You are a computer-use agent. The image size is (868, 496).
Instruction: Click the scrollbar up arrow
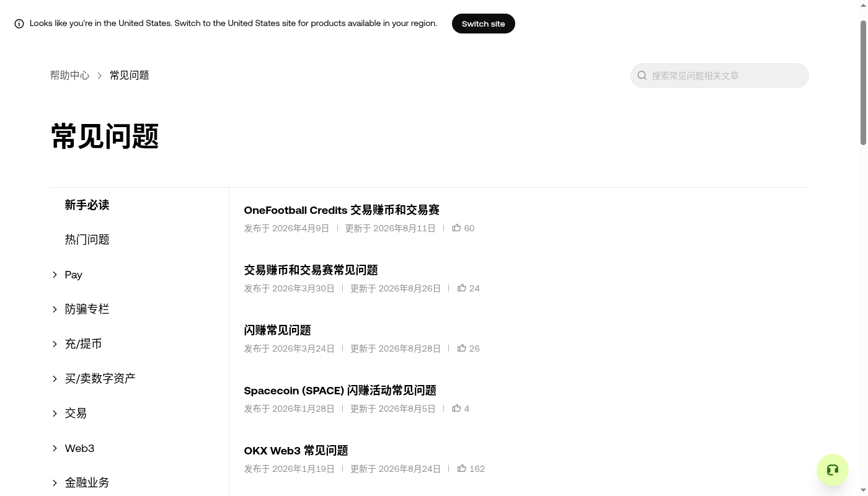point(863,4)
